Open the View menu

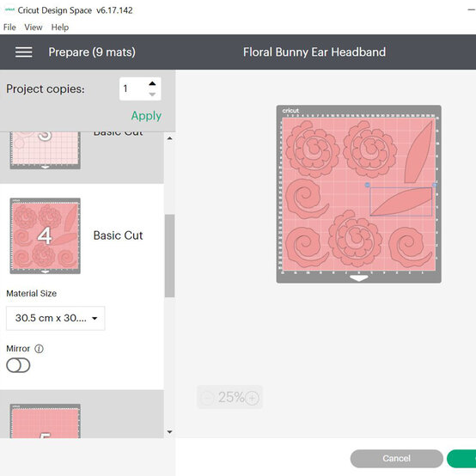coord(34,27)
